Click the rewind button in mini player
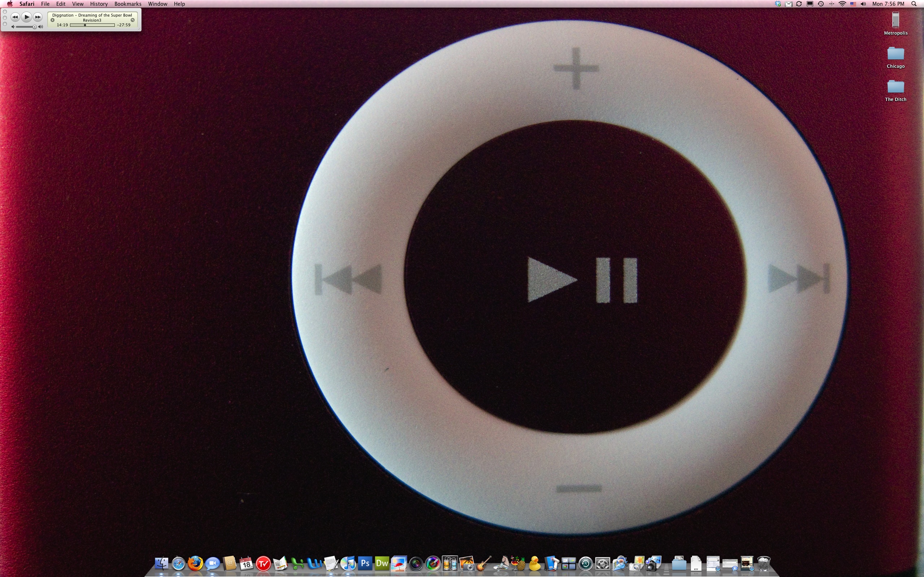The height and width of the screenshot is (577, 924). coord(15,17)
